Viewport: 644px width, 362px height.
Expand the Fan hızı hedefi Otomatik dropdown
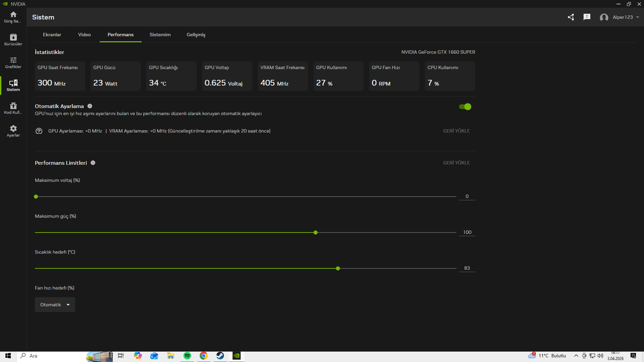(x=55, y=305)
